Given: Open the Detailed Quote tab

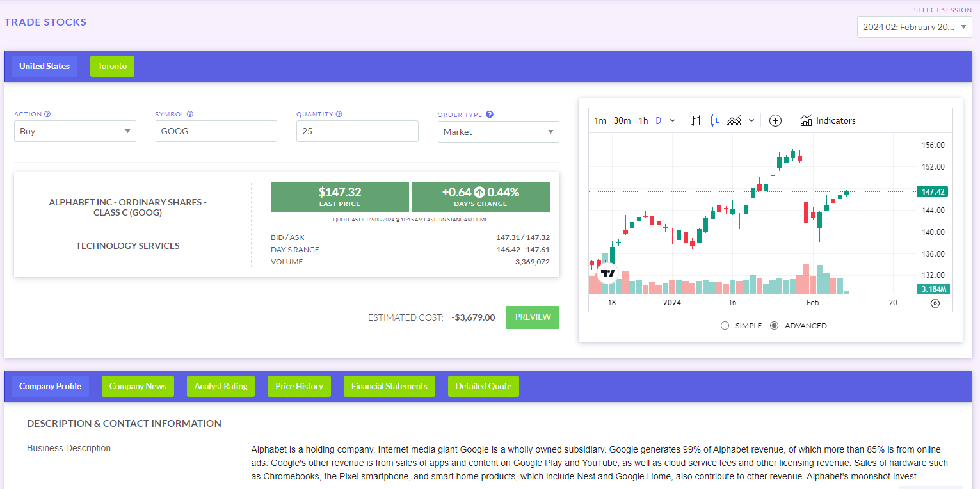Looking at the screenshot, I should coord(483,386).
